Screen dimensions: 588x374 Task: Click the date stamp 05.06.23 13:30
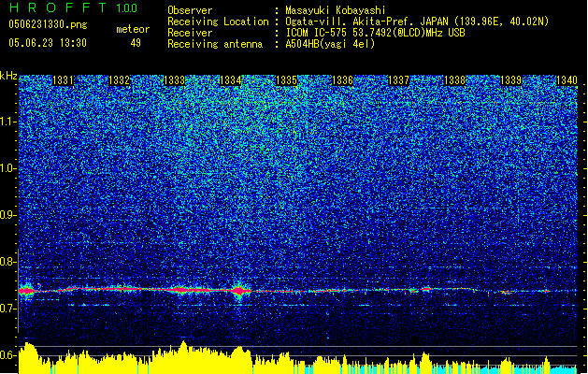tap(48, 43)
